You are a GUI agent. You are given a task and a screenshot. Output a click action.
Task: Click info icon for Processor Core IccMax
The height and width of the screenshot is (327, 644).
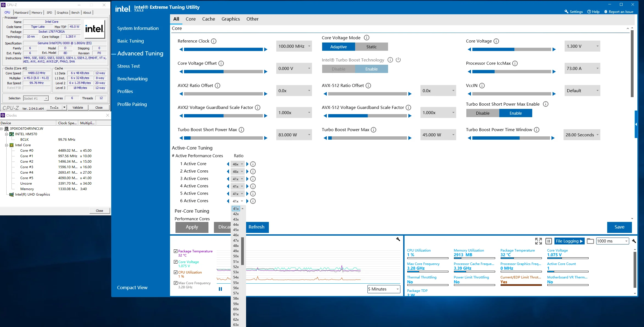coord(515,63)
